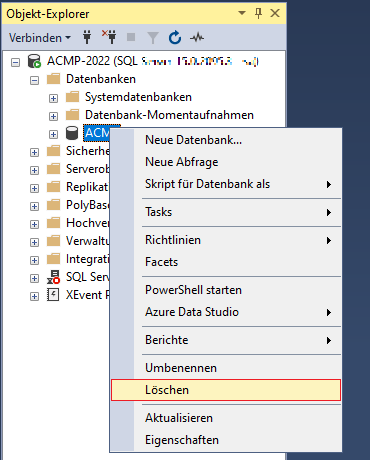Image resolution: width=371 pixels, height=461 pixels.
Task: Open the Azure Data Studio submenu
Action: tap(226, 312)
